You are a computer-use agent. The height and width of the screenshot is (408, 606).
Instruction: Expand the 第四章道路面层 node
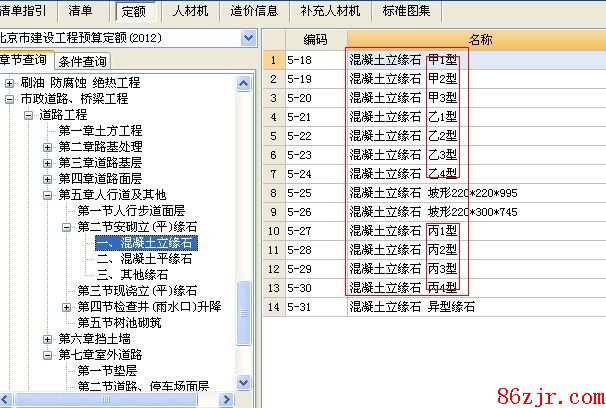pos(47,179)
